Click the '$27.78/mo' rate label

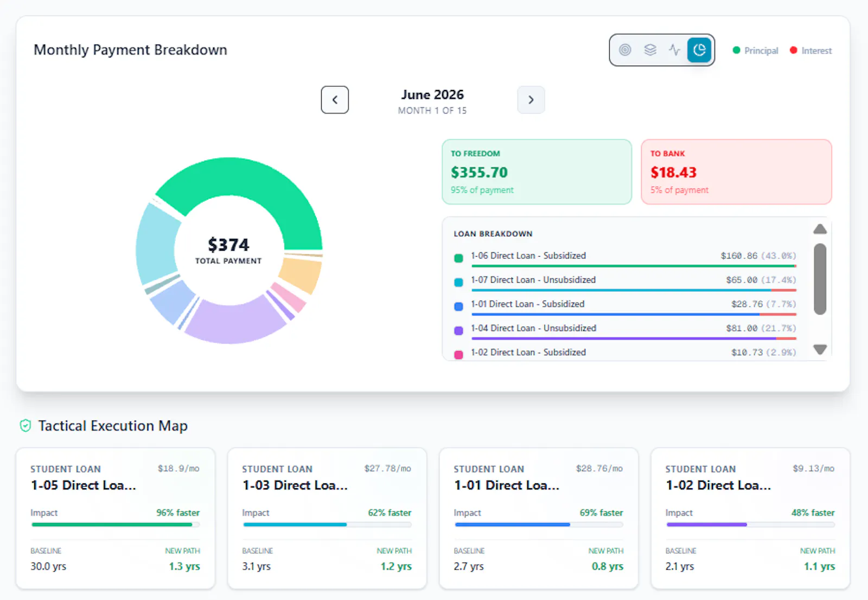387,469
